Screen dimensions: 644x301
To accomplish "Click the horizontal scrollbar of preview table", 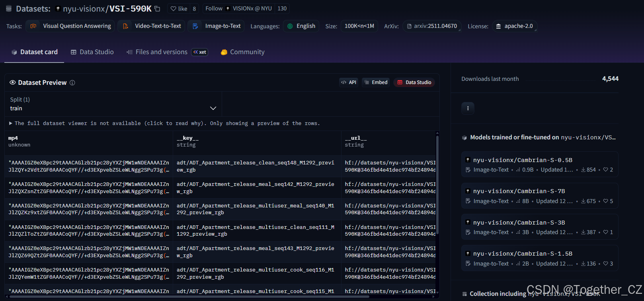I will click(189, 297).
